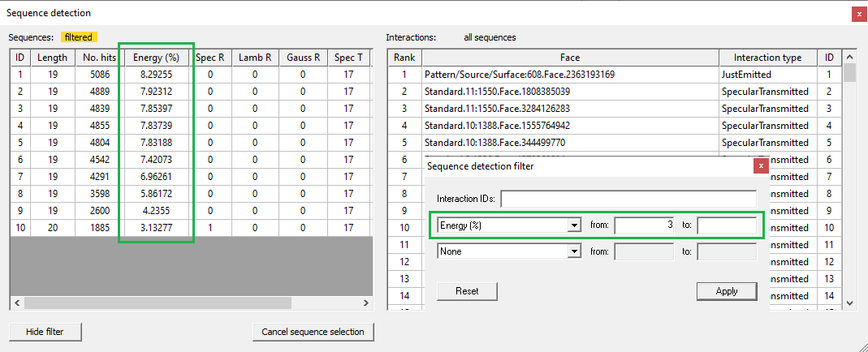868x352 pixels.
Task: Close the Sequence detection window
Action: point(858,14)
